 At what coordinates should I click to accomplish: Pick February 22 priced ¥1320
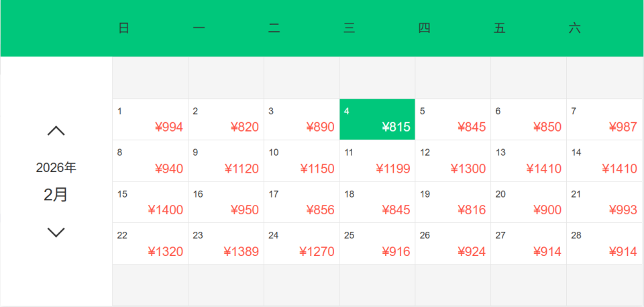(150, 244)
